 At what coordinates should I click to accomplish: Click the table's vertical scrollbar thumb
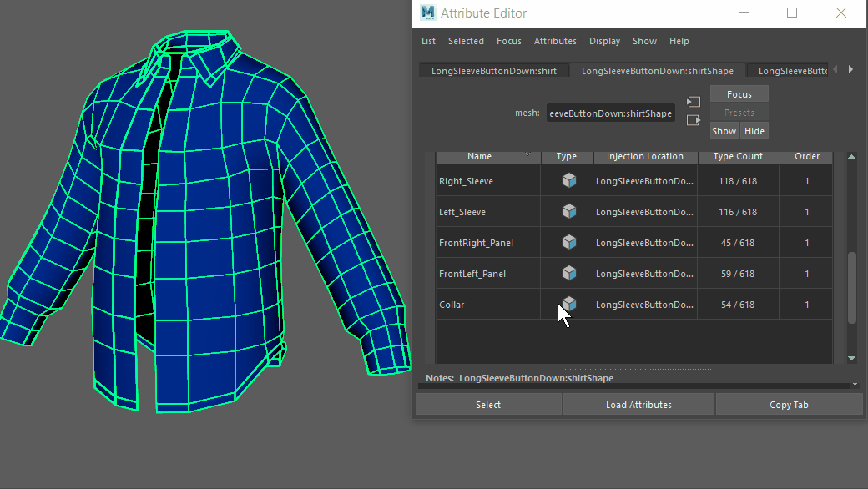tap(851, 288)
